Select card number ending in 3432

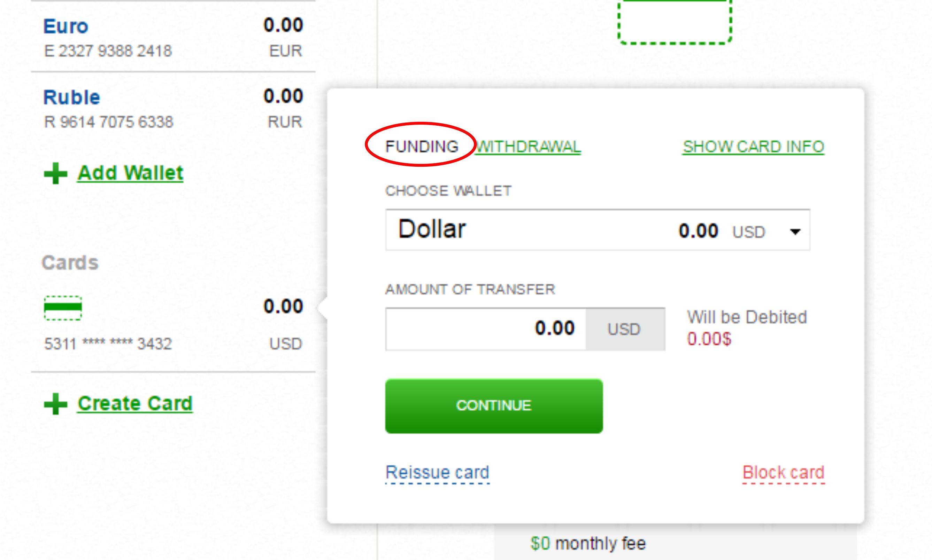[x=108, y=344]
